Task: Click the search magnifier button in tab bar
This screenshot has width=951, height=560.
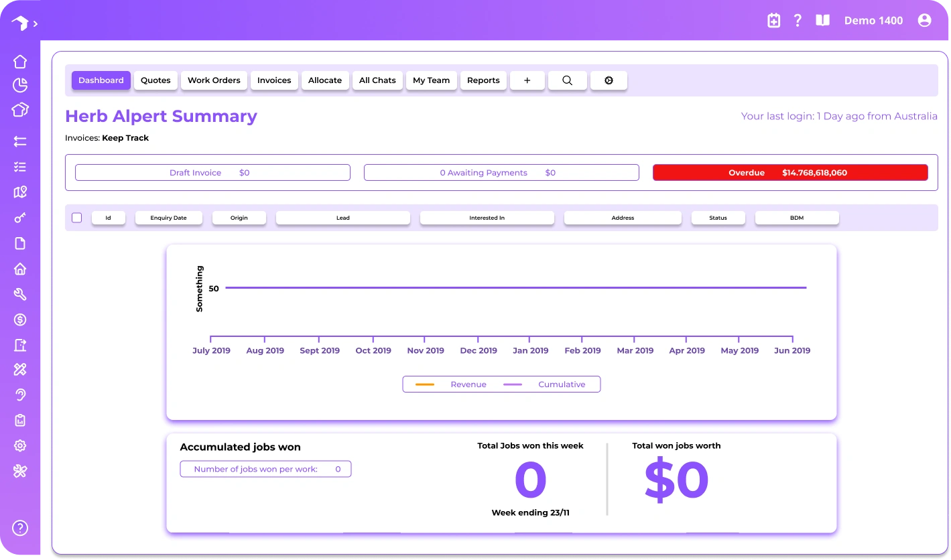Action: tap(567, 80)
